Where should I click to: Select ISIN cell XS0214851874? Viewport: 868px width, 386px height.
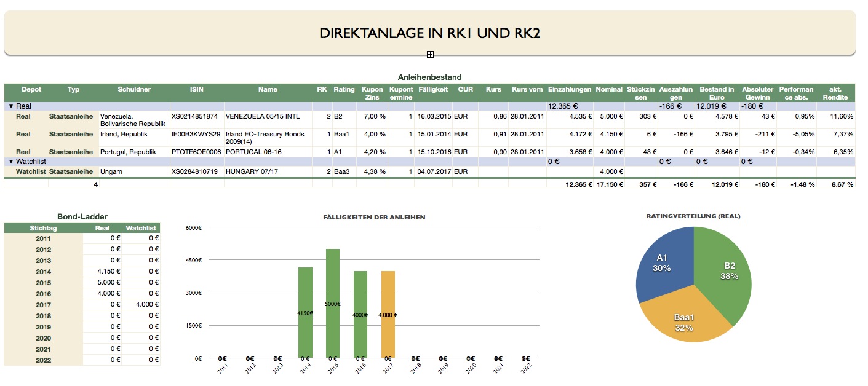click(194, 116)
